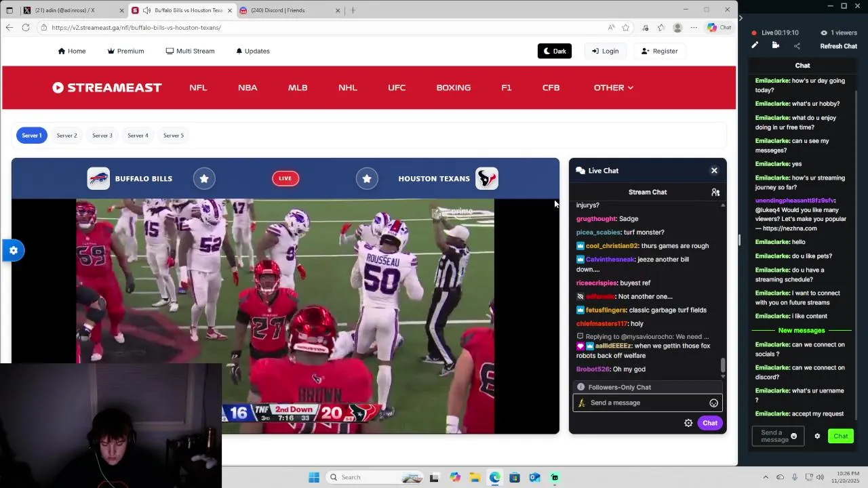Open the Updates notifications link
Image resolution: width=868 pixels, height=488 pixels.
pyautogui.click(x=253, y=51)
